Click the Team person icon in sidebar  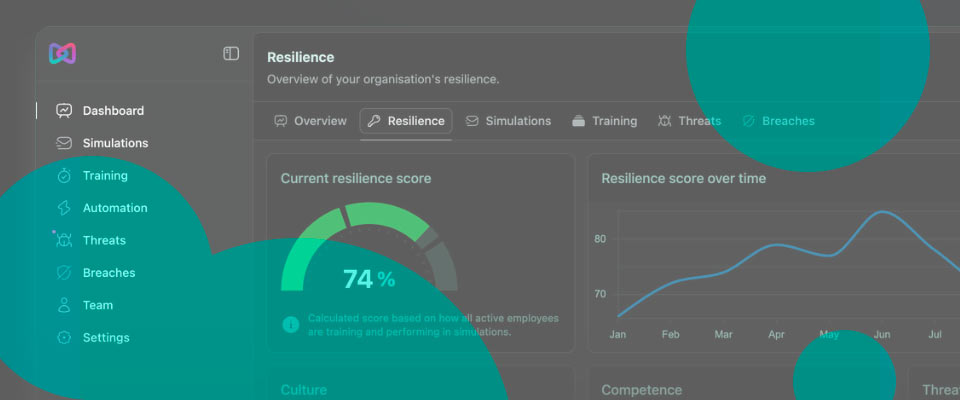pyautogui.click(x=64, y=305)
